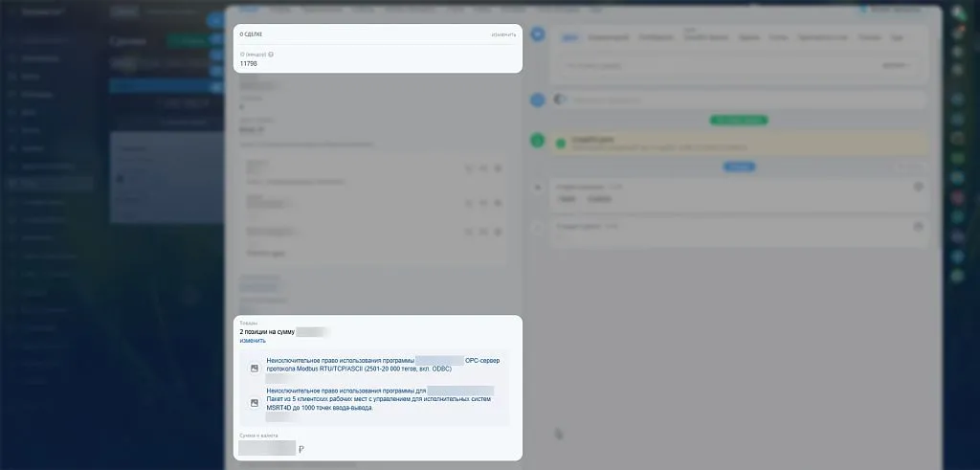The height and width of the screenshot is (470, 980).
Task: Click the ID value 11798
Action: coord(249,64)
